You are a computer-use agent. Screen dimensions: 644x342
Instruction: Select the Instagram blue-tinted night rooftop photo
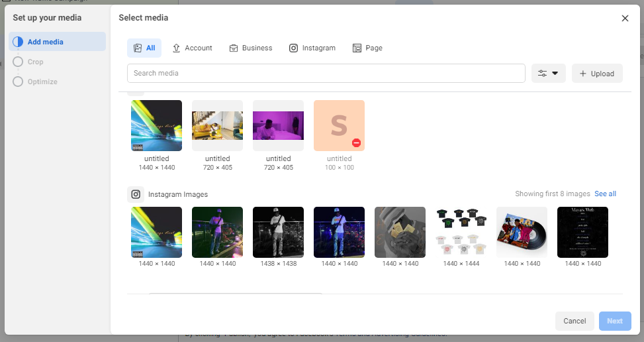pos(339,232)
